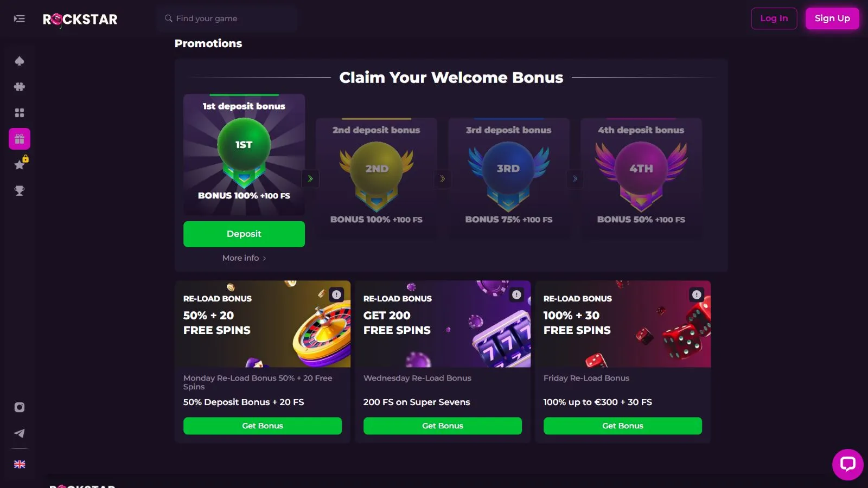Open the spade card games icon
The height and width of the screenshot is (488, 868).
point(20,61)
